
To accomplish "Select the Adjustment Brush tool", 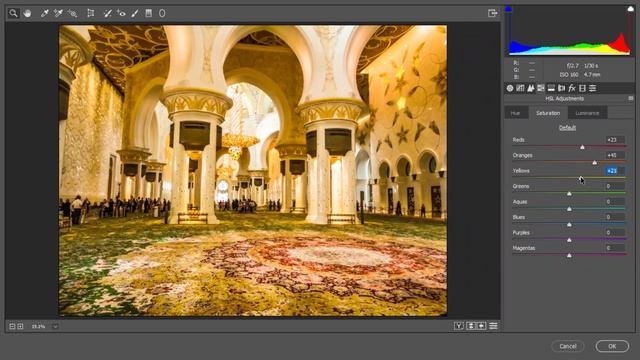I will (x=135, y=13).
